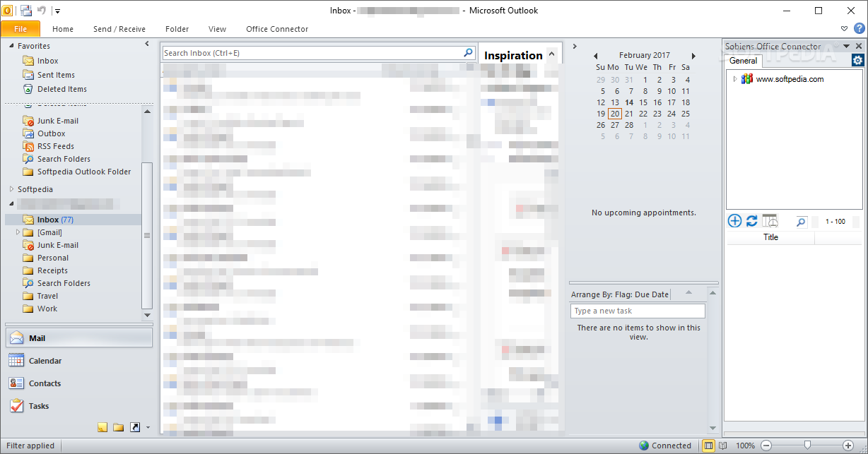Viewport: 868px width, 454px height.
Task: Open the Softpedia Outlook Folder
Action: pyautogui.click(x=84, y=172)
